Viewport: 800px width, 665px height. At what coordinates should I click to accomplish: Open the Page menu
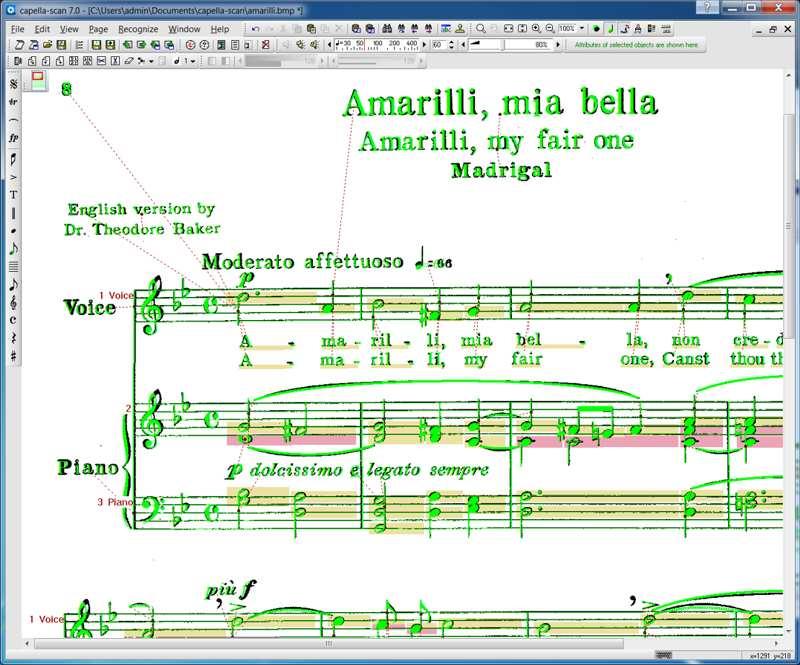(x=98, y=29)
